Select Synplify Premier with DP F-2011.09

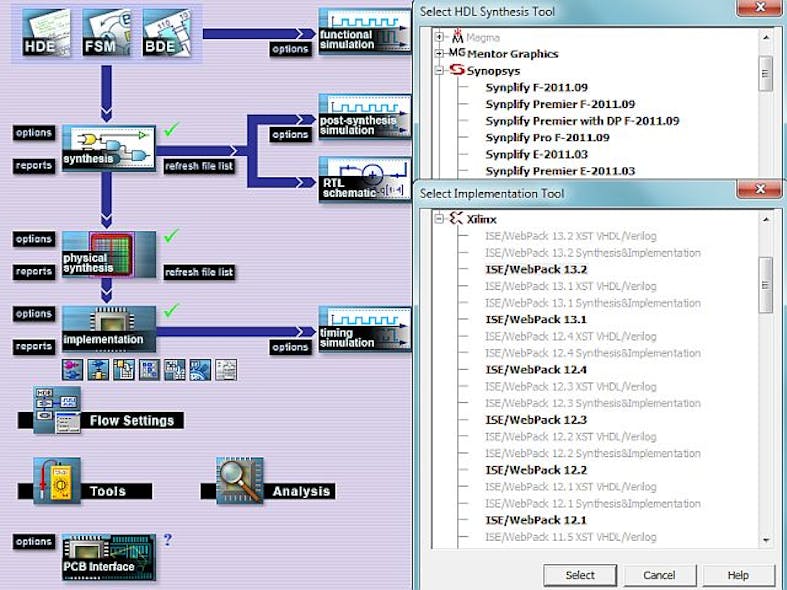tap(582, 121)
